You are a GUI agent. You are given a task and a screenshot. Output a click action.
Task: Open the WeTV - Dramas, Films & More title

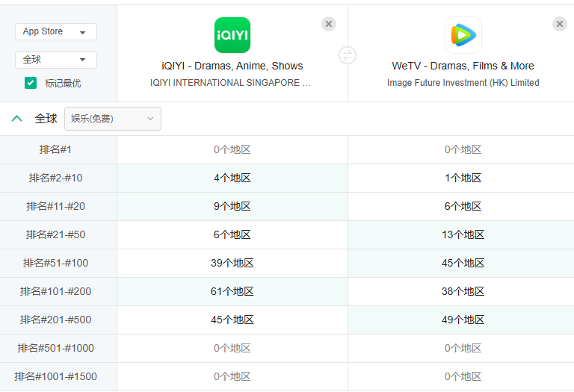(463, 66)
